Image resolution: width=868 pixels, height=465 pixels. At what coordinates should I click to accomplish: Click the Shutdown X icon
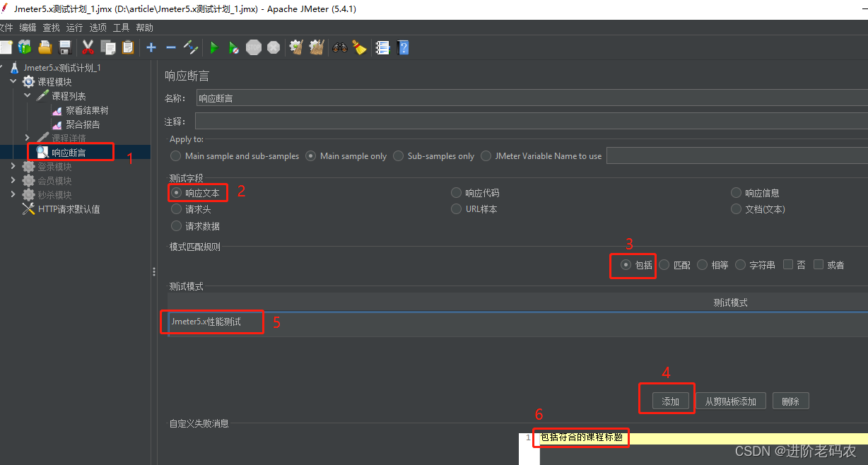coord(274,47)
